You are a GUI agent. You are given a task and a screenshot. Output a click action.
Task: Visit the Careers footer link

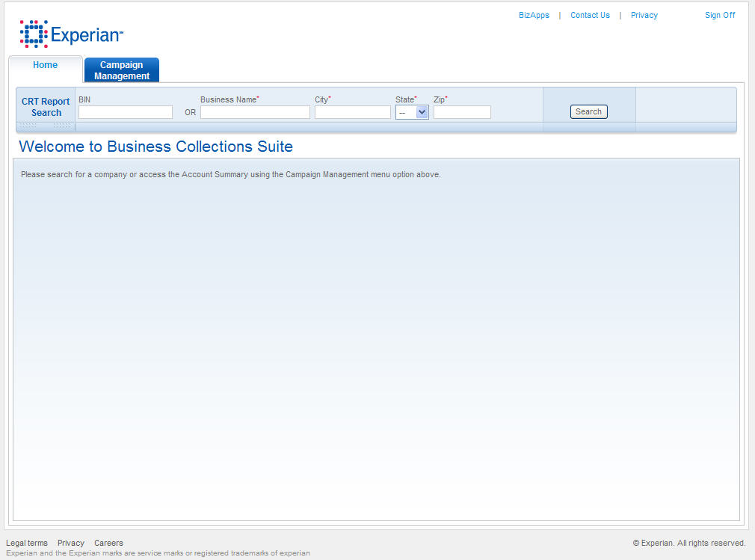click(109, 543)
